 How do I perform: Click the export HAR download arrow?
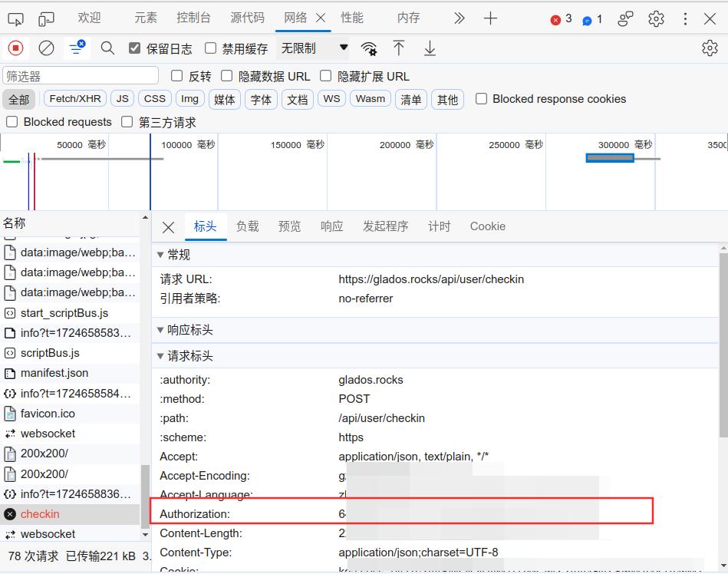pos(430,48)
